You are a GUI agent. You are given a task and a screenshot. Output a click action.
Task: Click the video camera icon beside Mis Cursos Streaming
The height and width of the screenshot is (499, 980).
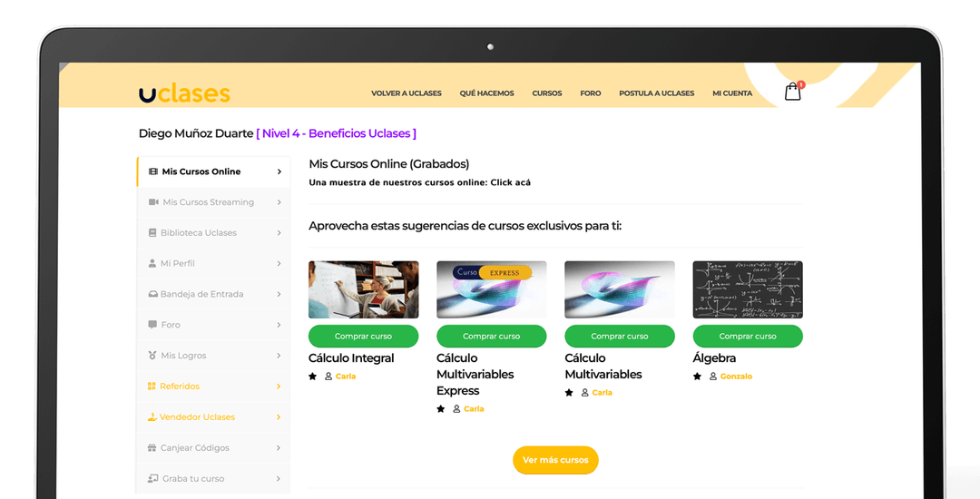pyautogui.click(x=153, y=202)
